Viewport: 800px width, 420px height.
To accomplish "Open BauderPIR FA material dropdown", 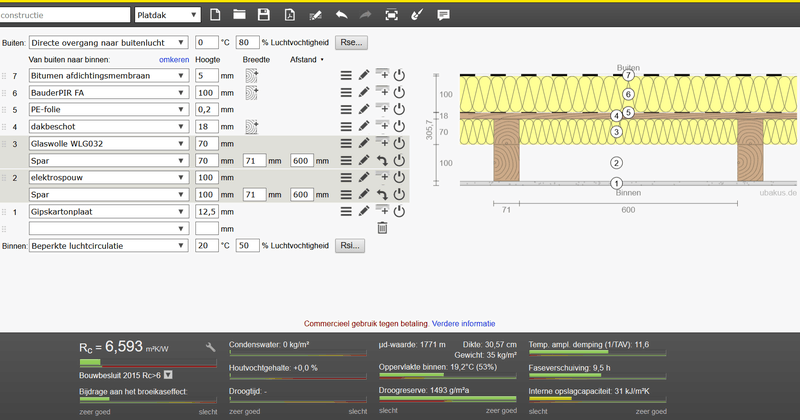I will [108, 92].
